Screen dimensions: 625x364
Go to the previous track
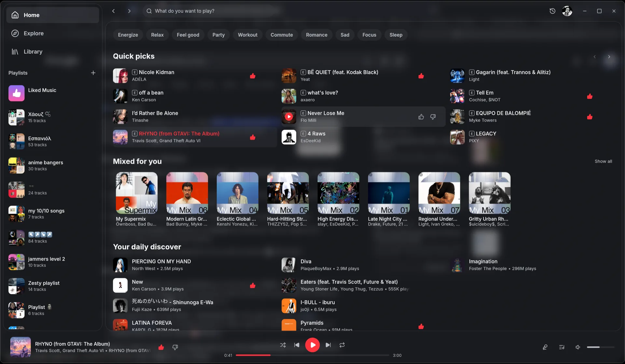[297, 345]
